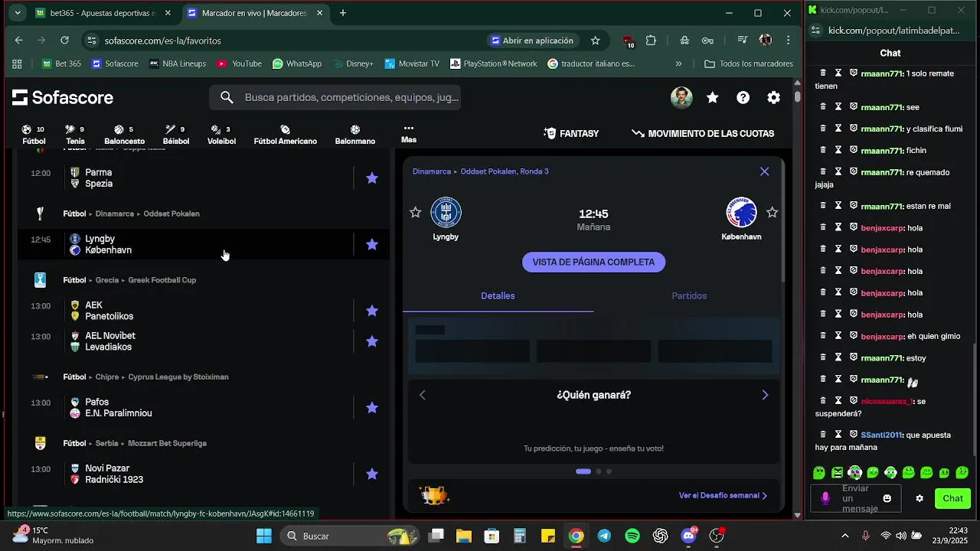Open the Ver el Desafío semanal link
The image size is (980, 551).
tap(723, 495)
